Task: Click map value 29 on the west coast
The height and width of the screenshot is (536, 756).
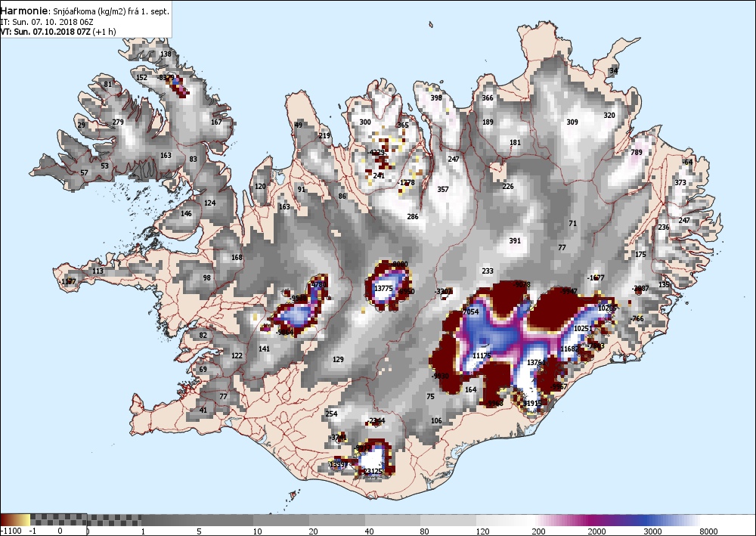Action: (x=82, y=125)
